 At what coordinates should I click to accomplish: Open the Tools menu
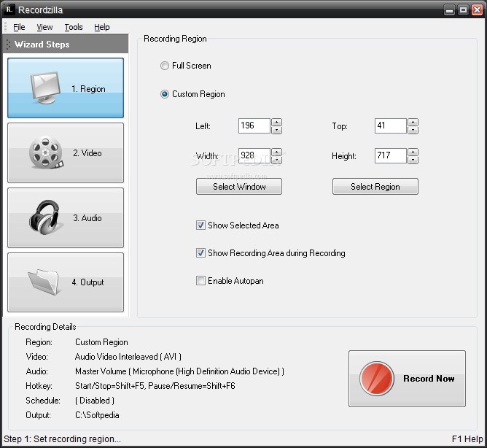(x=74, y=27)
